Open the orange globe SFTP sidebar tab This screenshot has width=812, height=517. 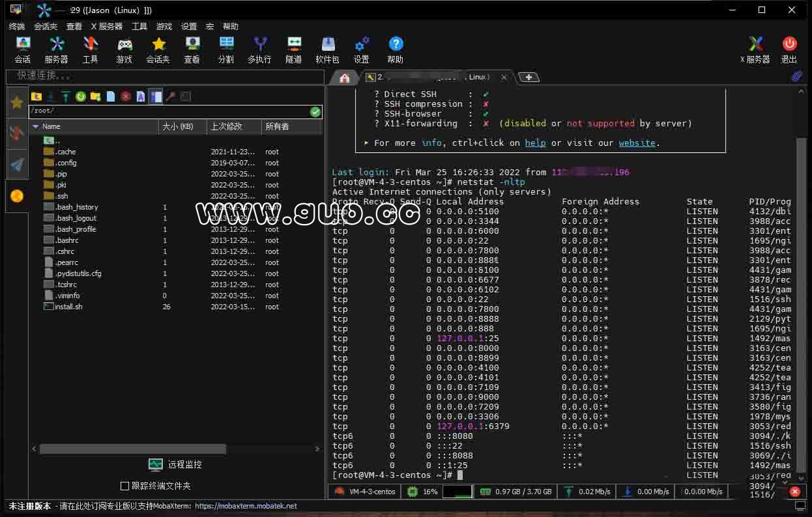(17, 195)
